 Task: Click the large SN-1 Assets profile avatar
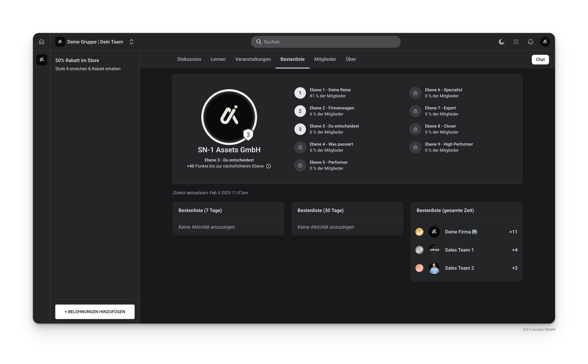(x=229, y=117)
